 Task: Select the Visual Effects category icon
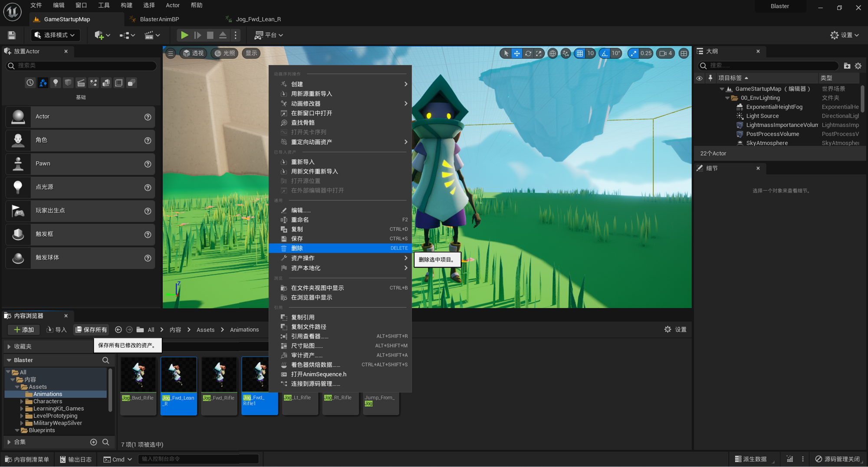[93, 82]
